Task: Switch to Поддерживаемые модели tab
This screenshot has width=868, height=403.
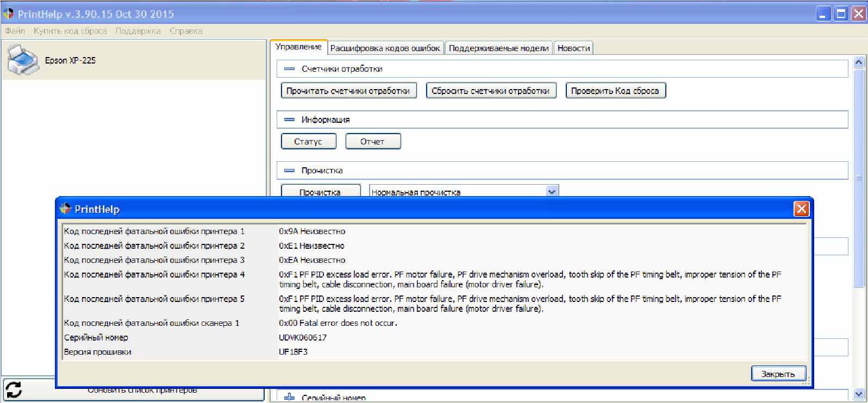Action: point(499,48)
